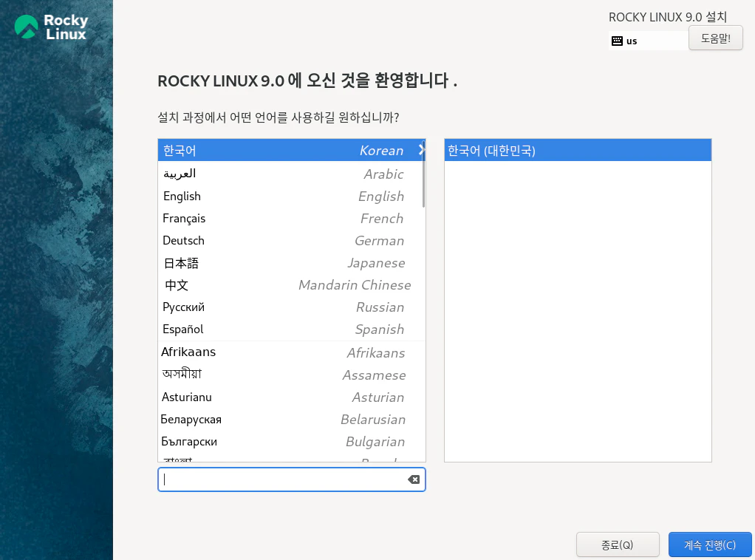Select the Français French row

coord(291,218)
